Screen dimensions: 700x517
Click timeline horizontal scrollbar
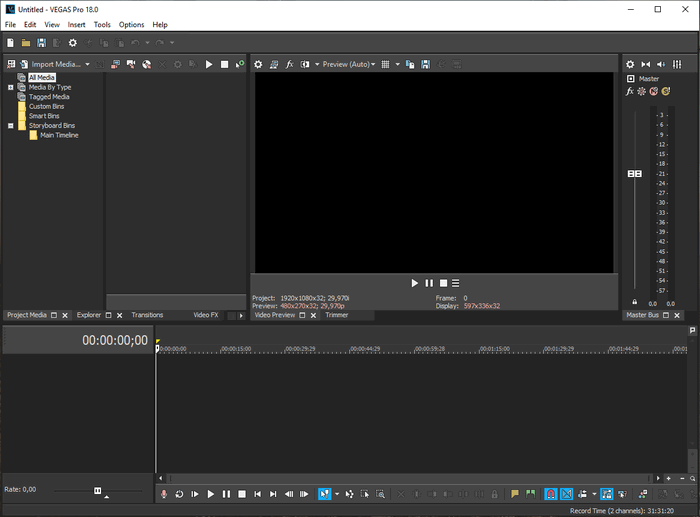click(409, 479)
